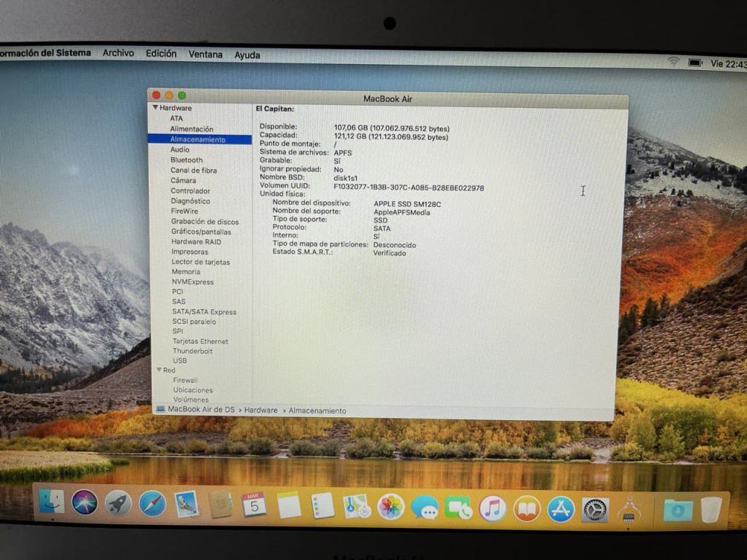Open Photos pinwheel icon in dock

[391, 507]
